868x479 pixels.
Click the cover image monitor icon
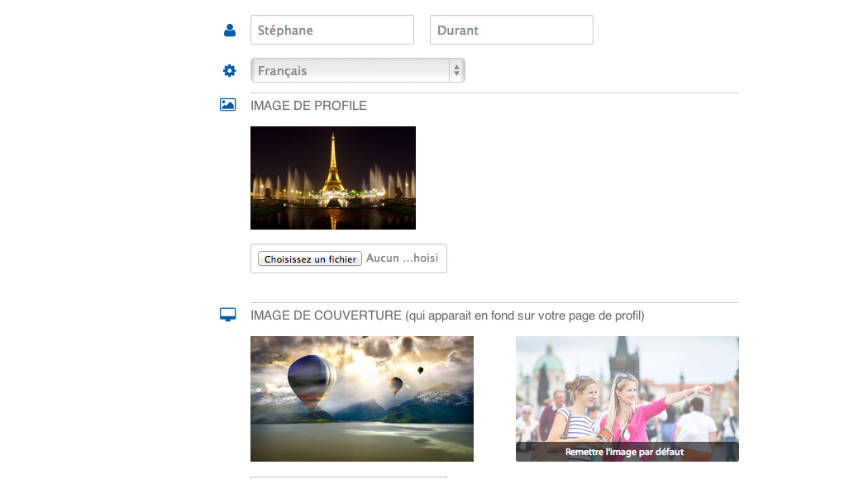227,315
